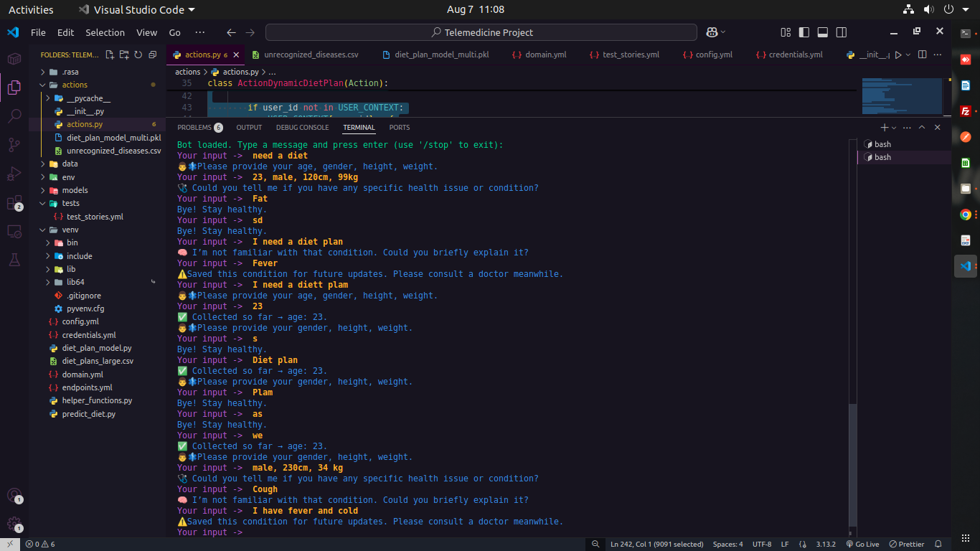This screenshot has height=551, width=980.
Task: Open the notifications bell in status bar
Action: pyautogui.click(x=938, y=544)
